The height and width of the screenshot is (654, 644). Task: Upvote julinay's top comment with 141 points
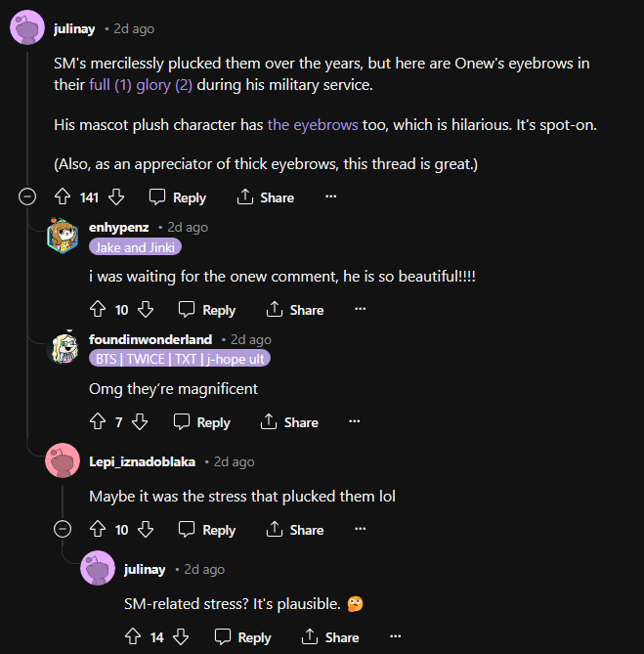click(62, 197)
